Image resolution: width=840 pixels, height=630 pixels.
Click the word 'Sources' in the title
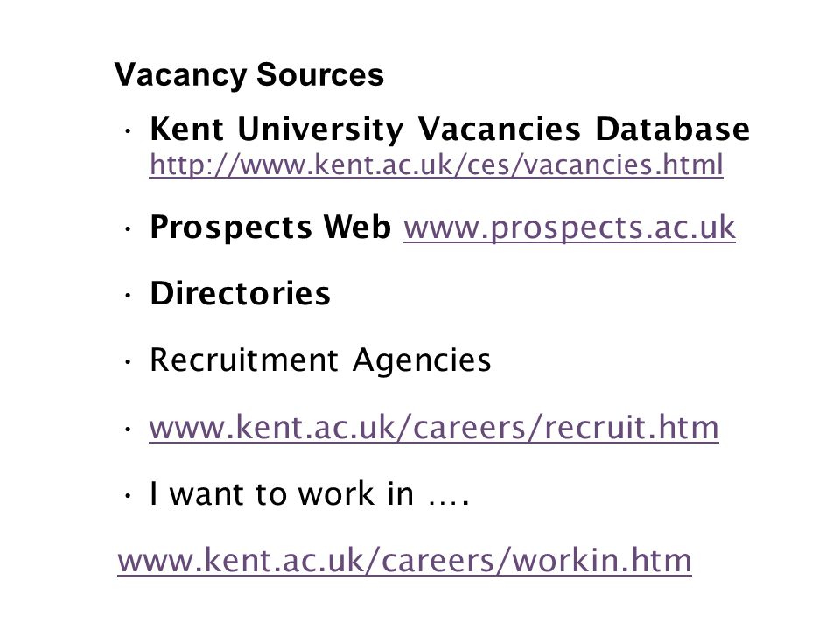[x=320, y=74]
